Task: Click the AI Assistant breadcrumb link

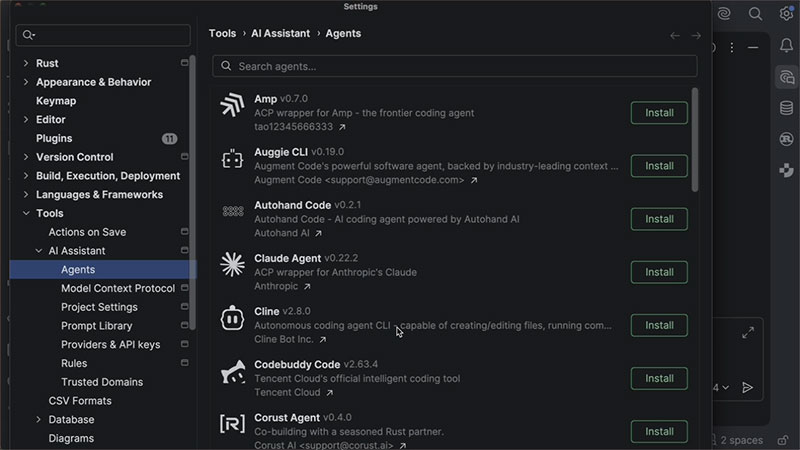Action: [x=279, y=34]
